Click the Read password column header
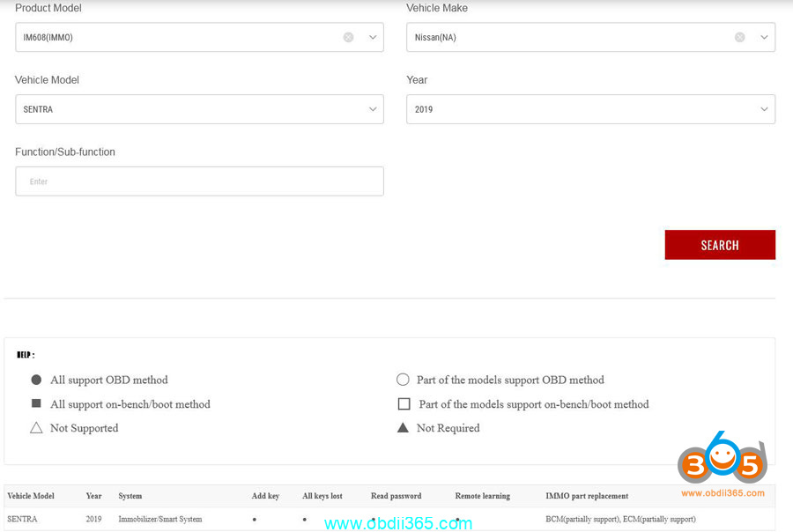Screen dimensions: 793x532 pos(396,496)
